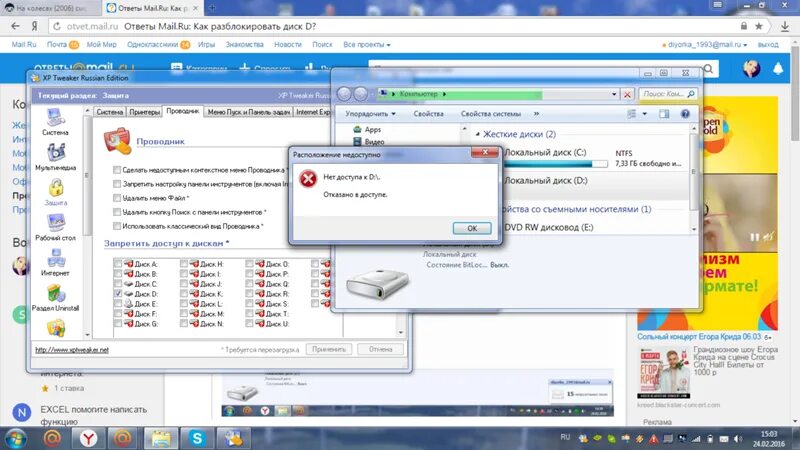Uncheck the Диск D: checkbox
The height and width of the screenshot is (450, 800).
pyautogui.click(x=118, y=294)
